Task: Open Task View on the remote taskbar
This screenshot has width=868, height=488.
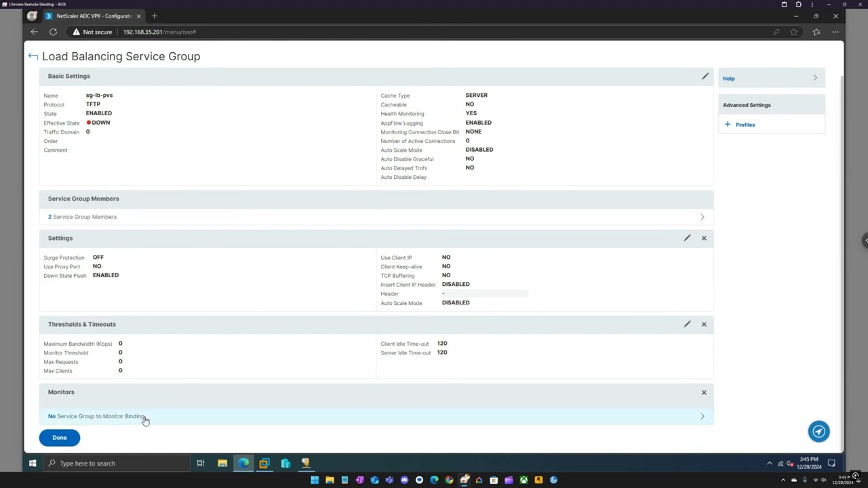Action: coord(201,464)
